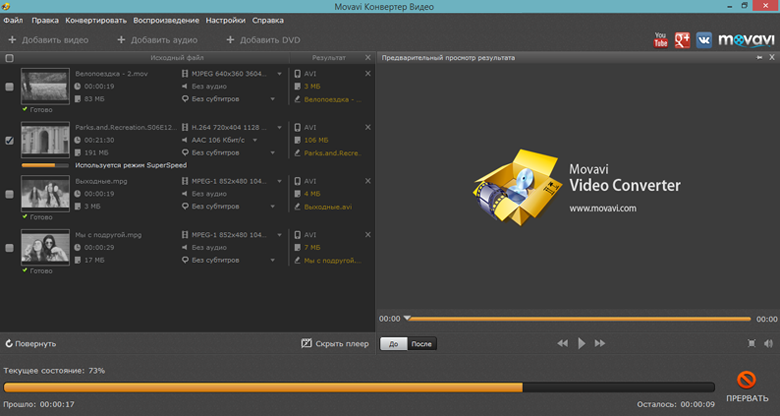This screenshot has height=416, width=780.
Task: Click the AVI device icon for Велопоездка
Action: (x=297, y=74)
